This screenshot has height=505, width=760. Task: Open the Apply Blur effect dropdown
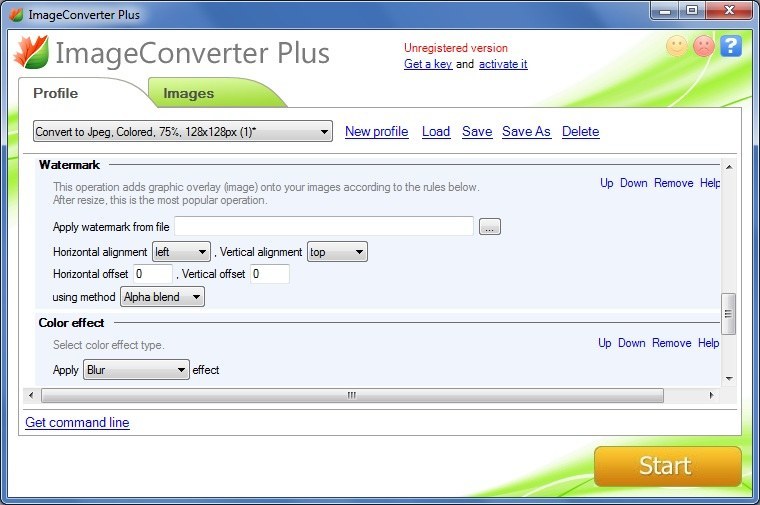point(136,370)
